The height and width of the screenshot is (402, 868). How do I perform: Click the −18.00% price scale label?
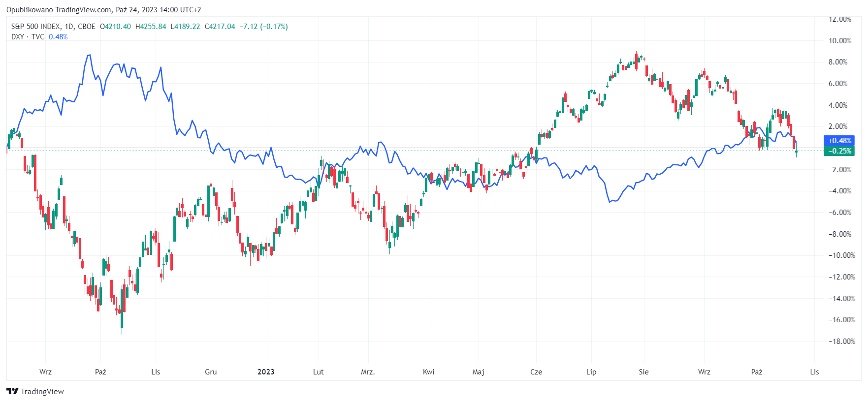tap(841, 341)
